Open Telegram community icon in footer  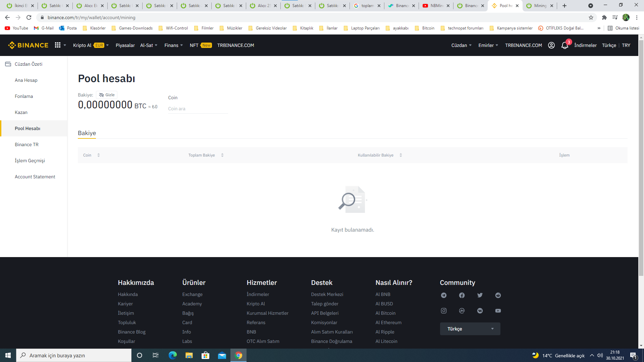444,295
